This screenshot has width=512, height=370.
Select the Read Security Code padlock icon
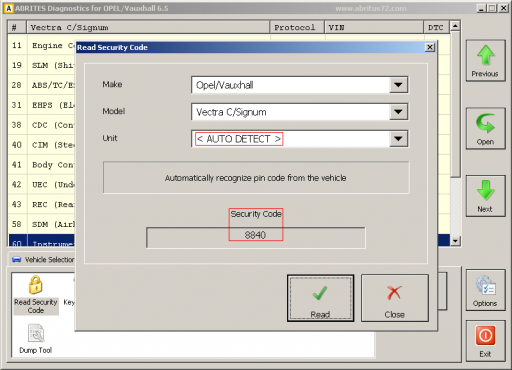coord(36,285)
